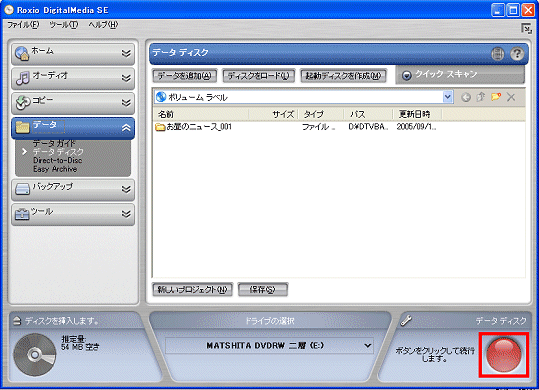Open the ヘルプ(H) menu

point(103,25)
